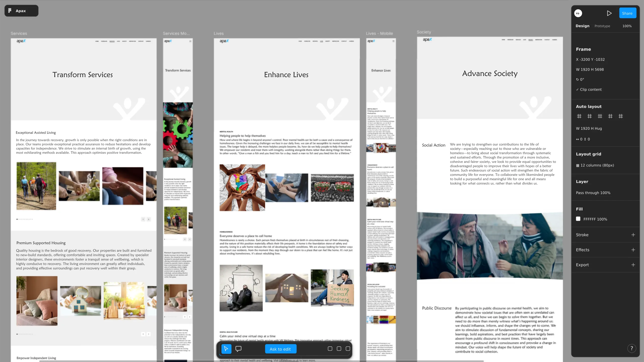Switch to the Design tab
The height and width of the screenshot is (362, 644).
click(582, 26)
